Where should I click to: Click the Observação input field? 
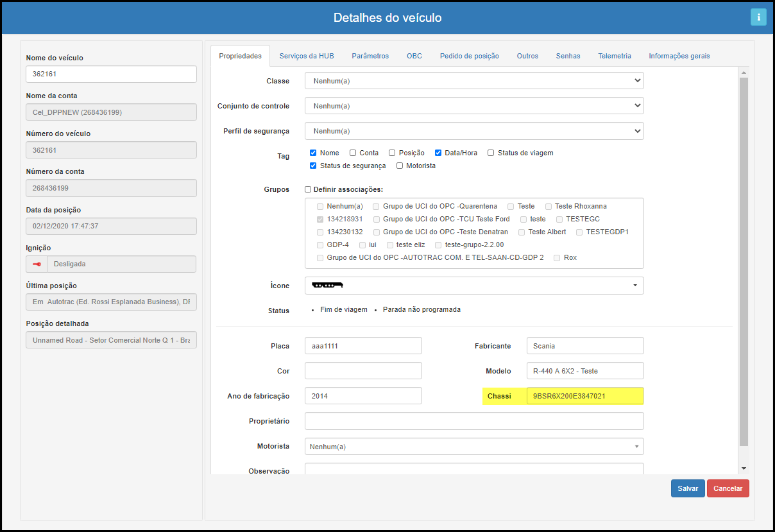tap(474, 469)
